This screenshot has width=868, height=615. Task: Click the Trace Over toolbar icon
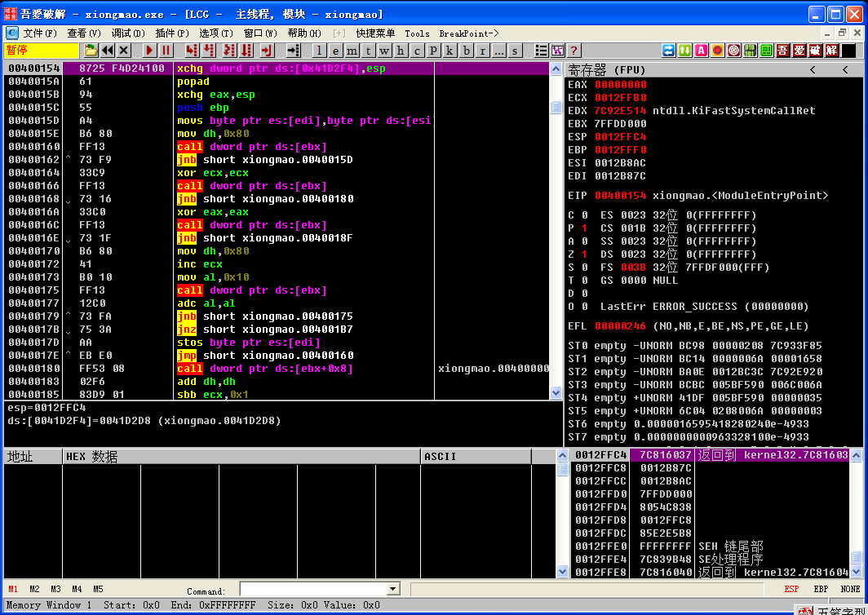(x=246, y=51)
